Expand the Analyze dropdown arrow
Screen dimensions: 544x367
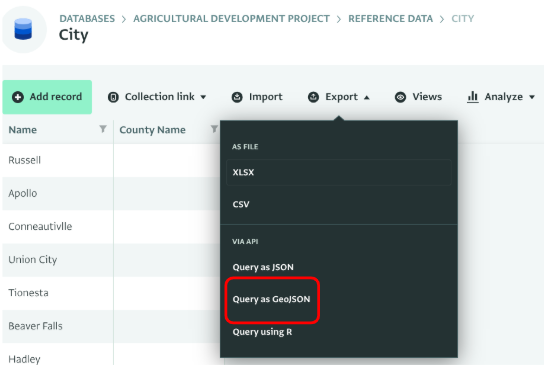click(x=532, y=97)
